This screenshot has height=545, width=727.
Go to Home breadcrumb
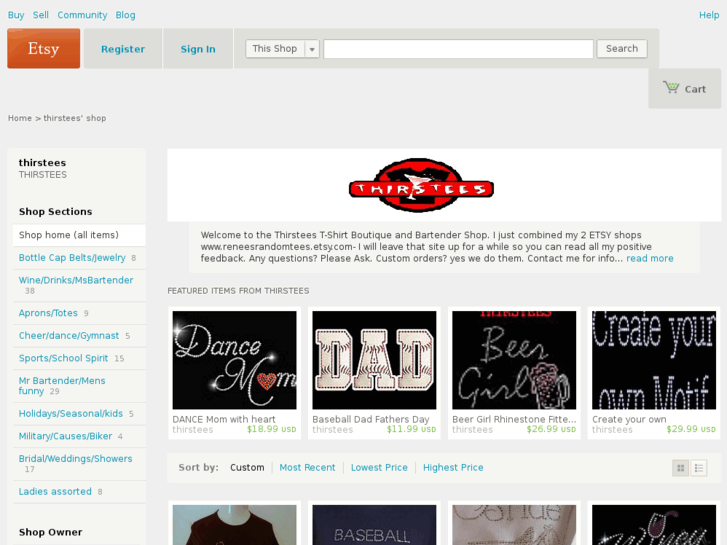click(19, 118)
